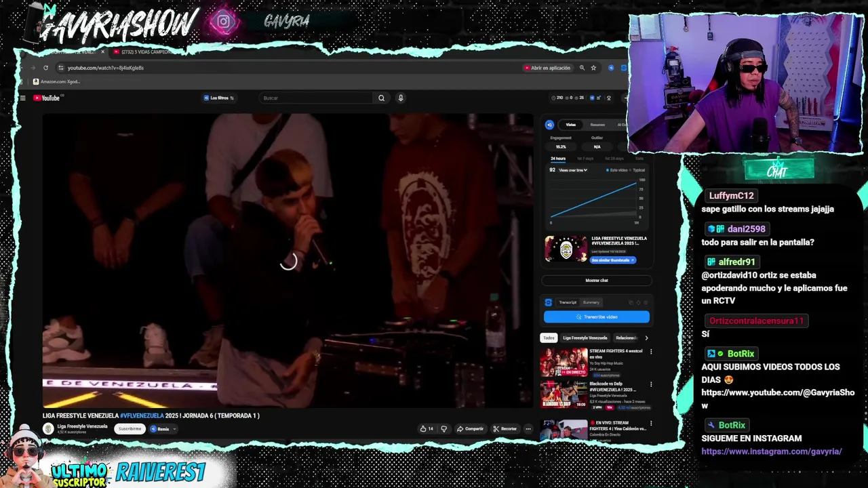Click the Engagement 15.2% value
The height and width of the screenshot is (488, 868).
[561, 146]
